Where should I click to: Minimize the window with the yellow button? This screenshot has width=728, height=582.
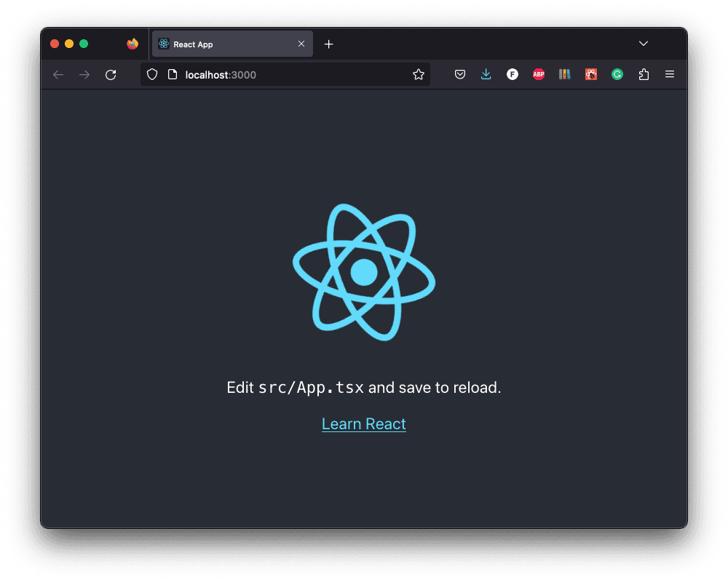(x=69, y=44)
